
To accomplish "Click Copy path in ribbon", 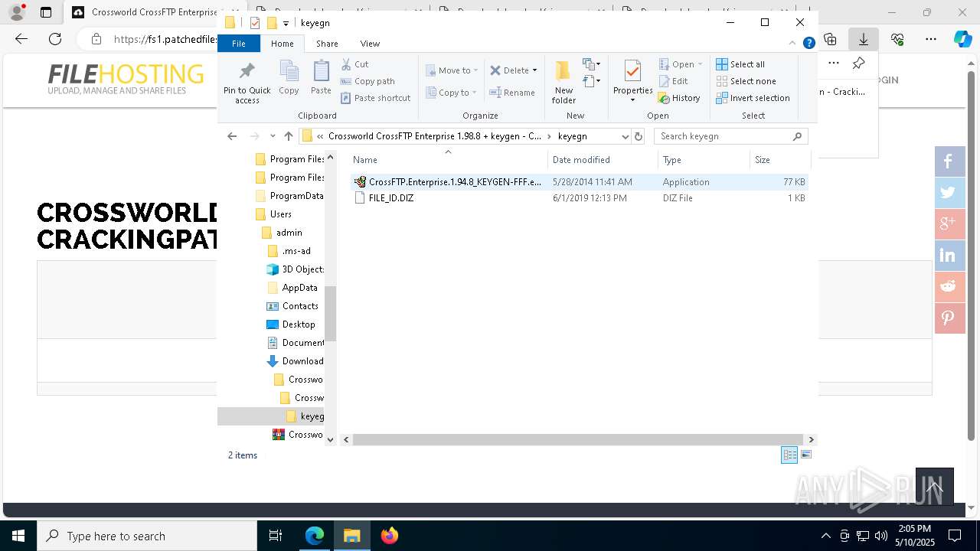I will 367,81.
